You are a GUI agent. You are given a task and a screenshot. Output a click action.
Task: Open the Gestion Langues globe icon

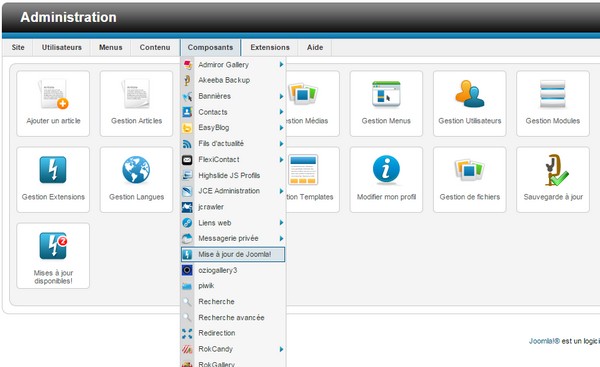136,170
